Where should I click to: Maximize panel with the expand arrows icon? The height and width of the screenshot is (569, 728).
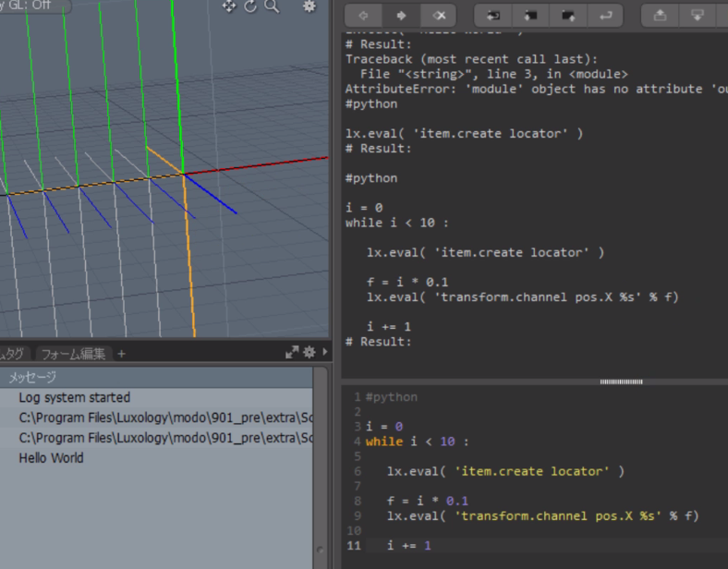292,352
